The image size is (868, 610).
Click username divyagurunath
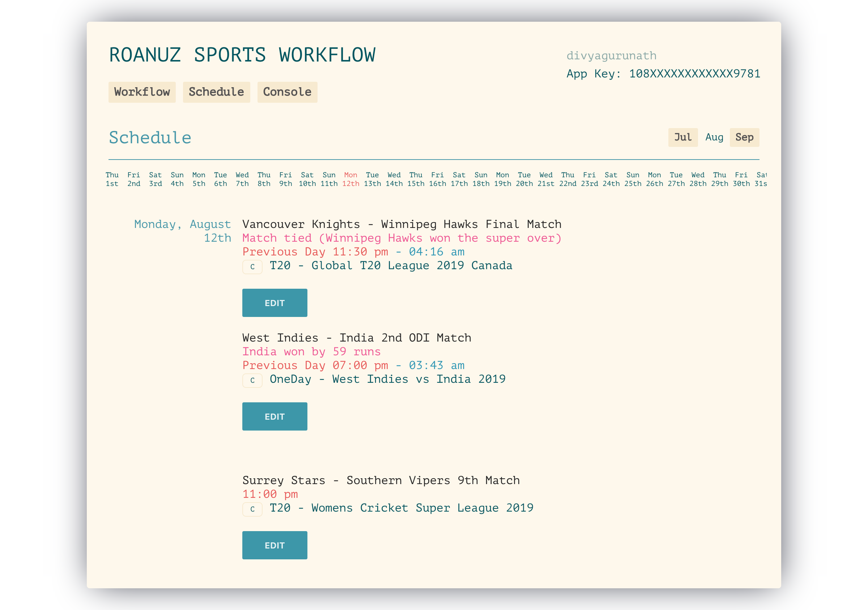pos(611,56)
